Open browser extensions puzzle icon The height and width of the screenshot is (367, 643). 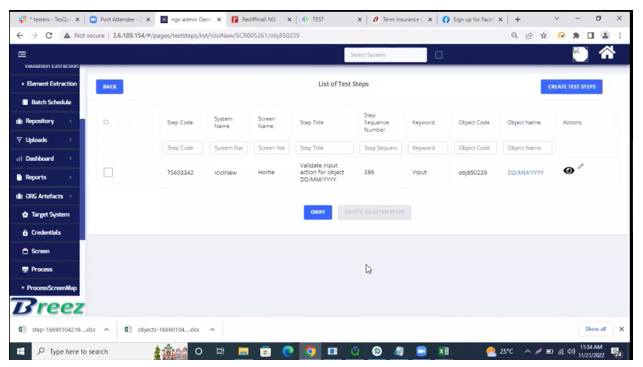click(576, 36)
